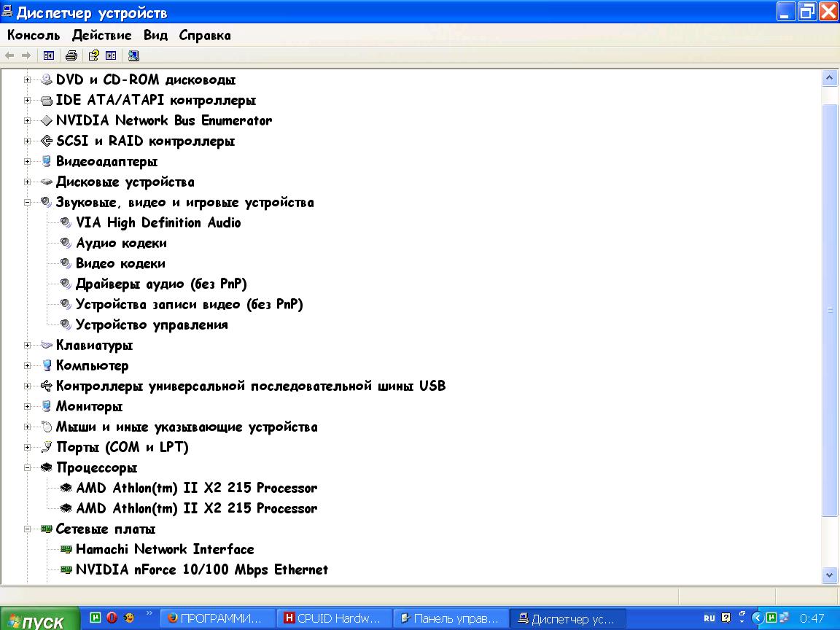Select the VIA High Definition Audio device
Image resolution: width=840 pixels, height=630 pixels.
point(158,223)
